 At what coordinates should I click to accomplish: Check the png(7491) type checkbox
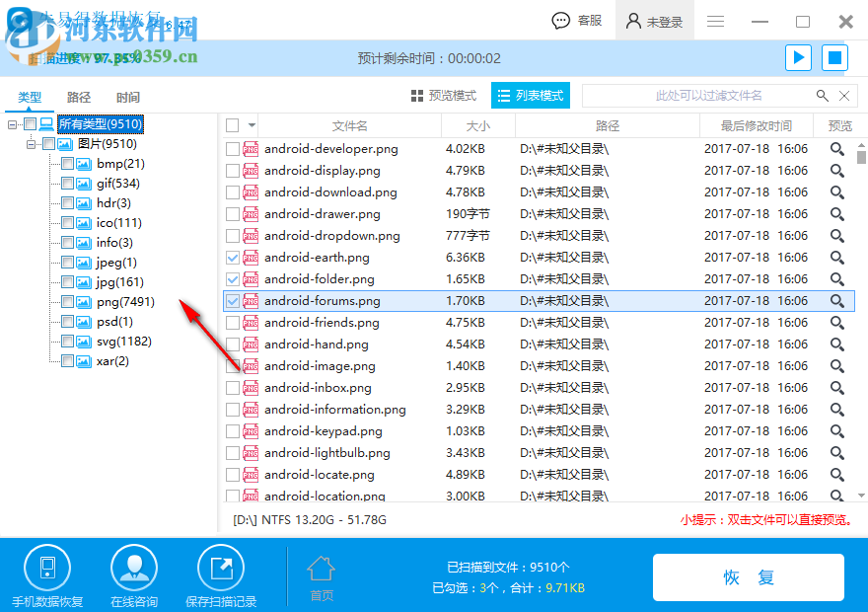tap(67, 302)
